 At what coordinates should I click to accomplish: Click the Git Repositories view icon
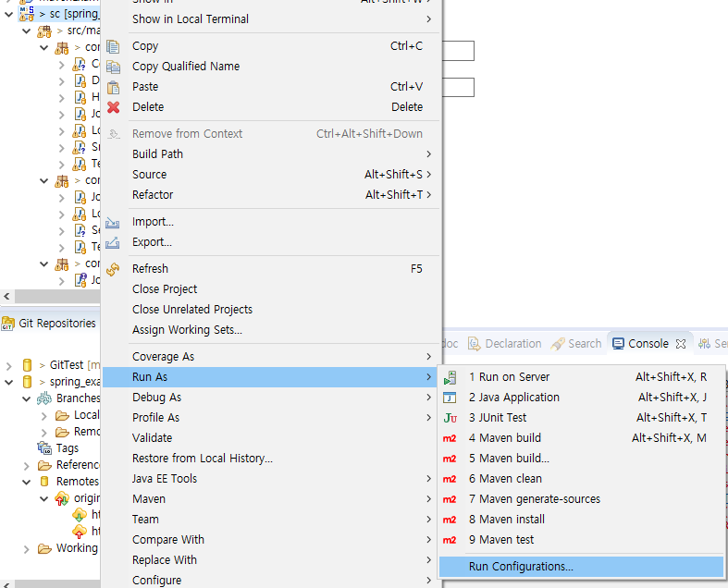pos(8,324)
